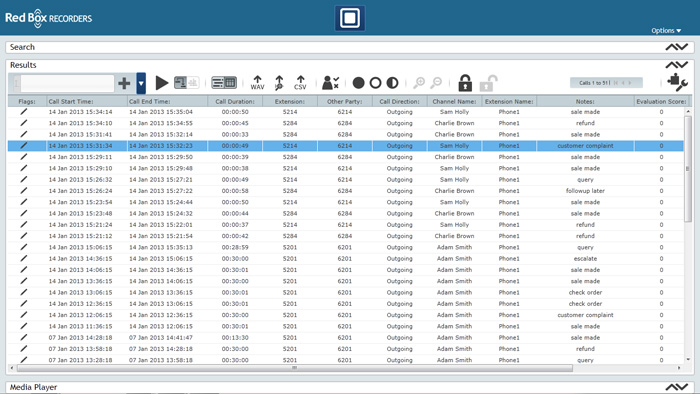The height and width of the screenshot is (394, 700).
Task: Click pencil flag for call starting 15:34:10
Action: pyautogui.click(x=24, y=123)
